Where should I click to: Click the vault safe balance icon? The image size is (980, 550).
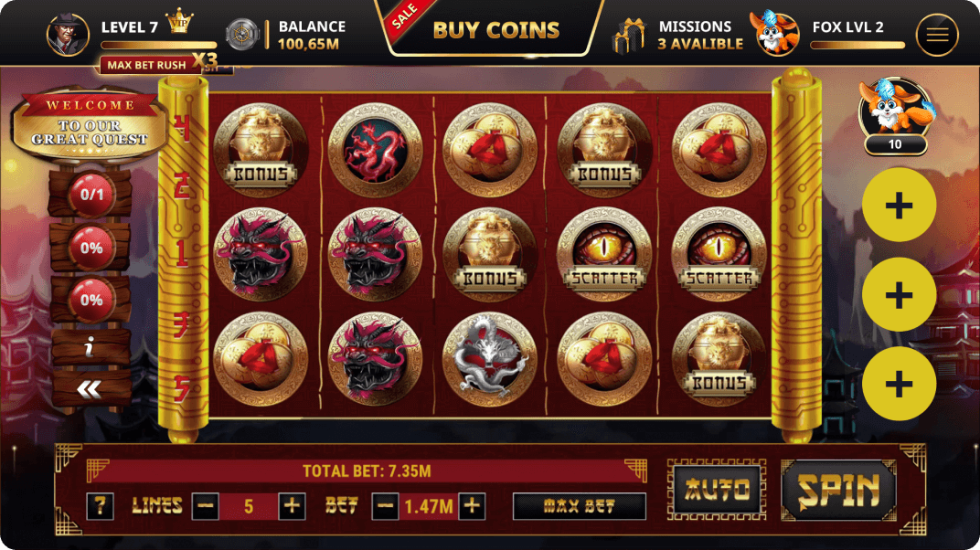pyautogui.click(x=242, y=34)
